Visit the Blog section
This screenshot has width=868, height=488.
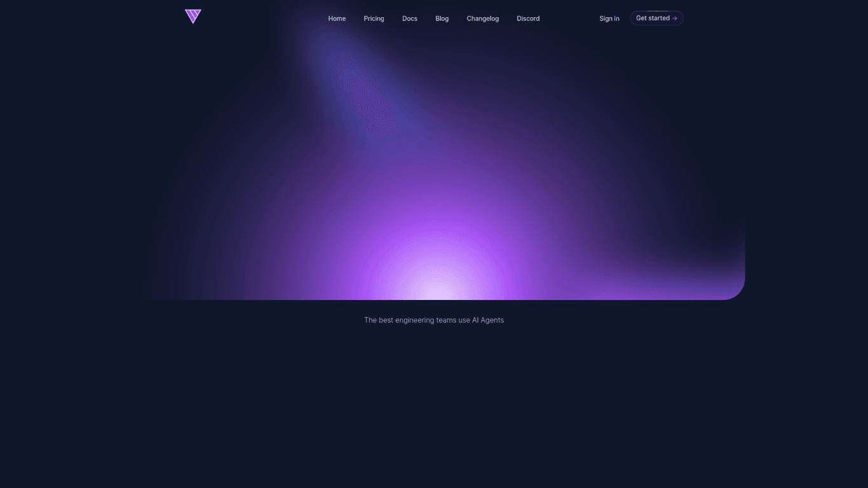coord(442,18)
